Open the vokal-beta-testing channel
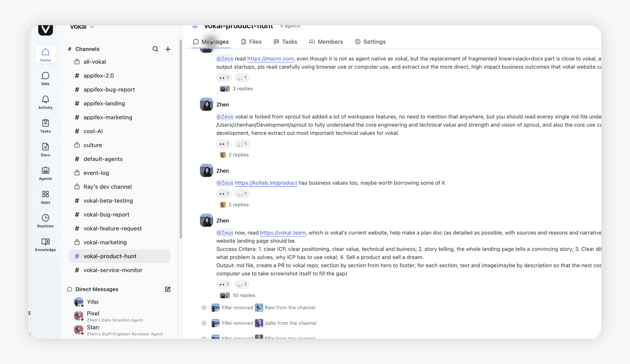 (x=119, y=201)
